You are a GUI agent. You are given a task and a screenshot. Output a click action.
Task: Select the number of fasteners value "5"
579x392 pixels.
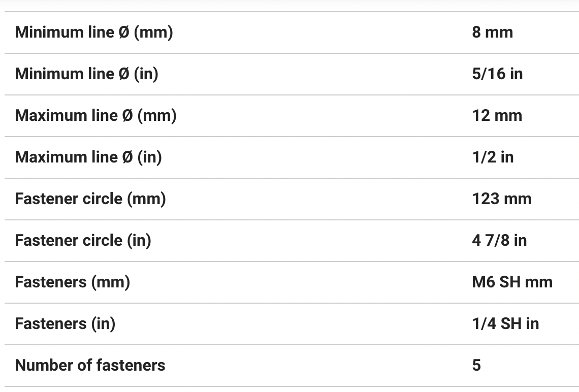tap(476, 366)
